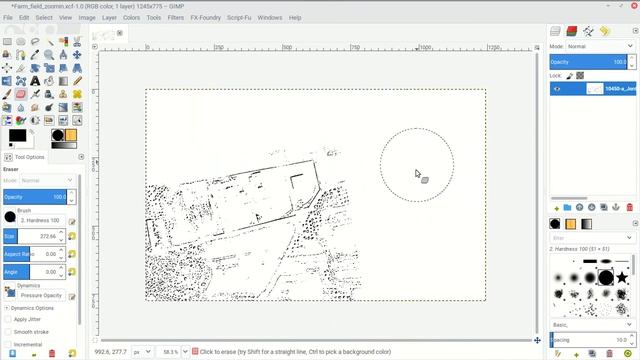Select the Free Select lasso tool
640x360 pixels.
click(35, 42)
